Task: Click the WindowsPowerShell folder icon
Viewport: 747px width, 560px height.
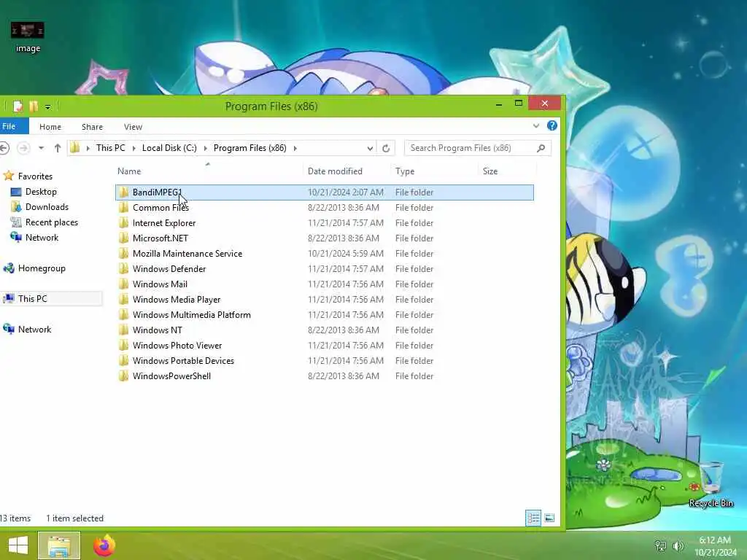Action: [124, 376]
